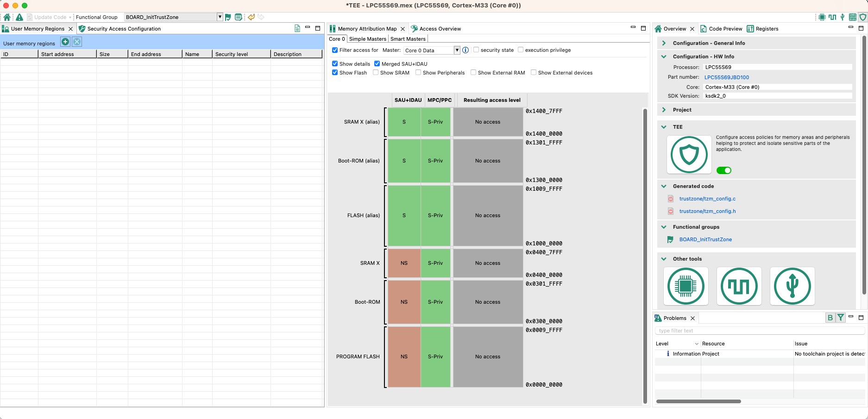Switch to the Smart Masters tab
The height and width of the screenshot is (419, 868).
[408, 39]
